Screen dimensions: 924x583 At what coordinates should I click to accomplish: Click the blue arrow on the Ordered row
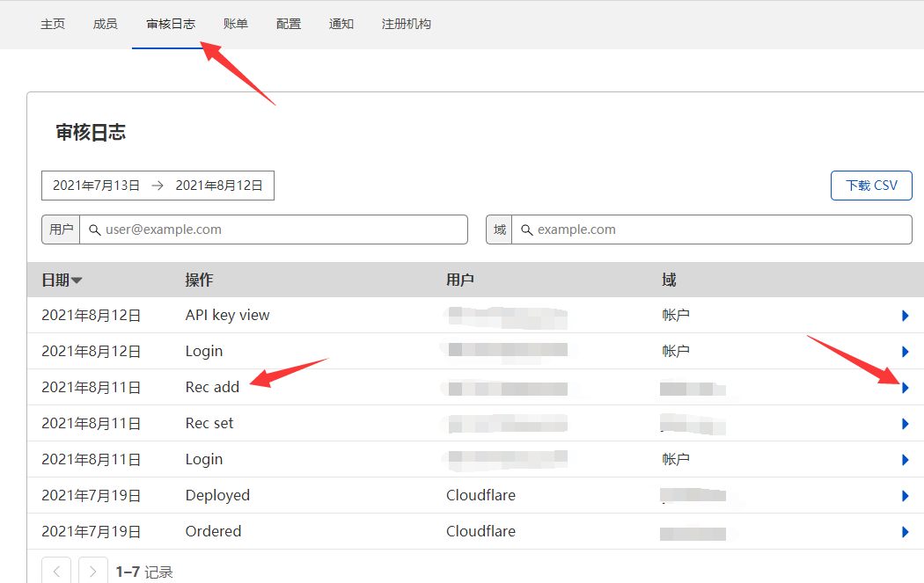tap(905, 531)
